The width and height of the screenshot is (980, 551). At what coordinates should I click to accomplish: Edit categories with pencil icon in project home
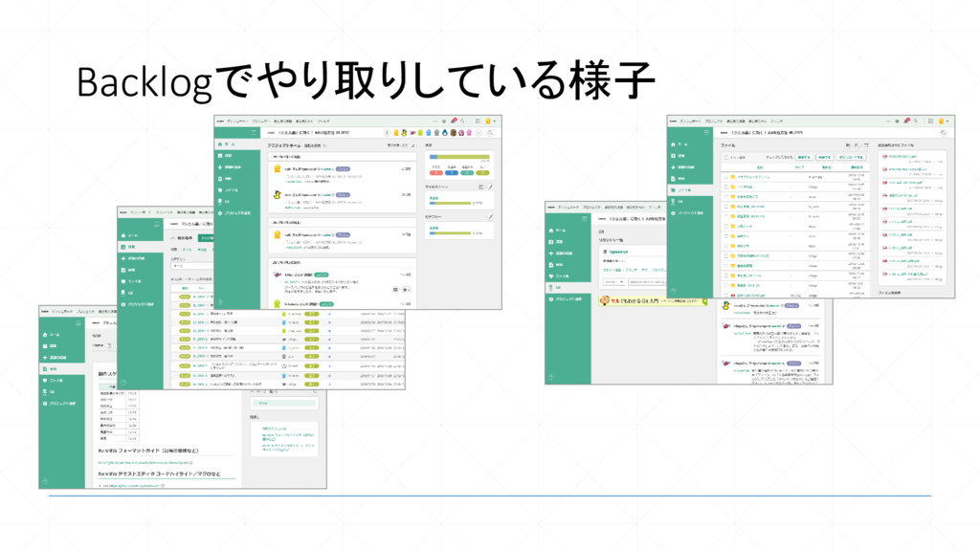490,217
